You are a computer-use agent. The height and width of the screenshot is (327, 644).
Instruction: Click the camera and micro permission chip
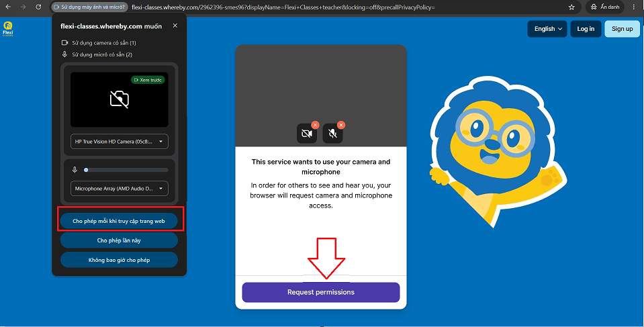point(90,7)
